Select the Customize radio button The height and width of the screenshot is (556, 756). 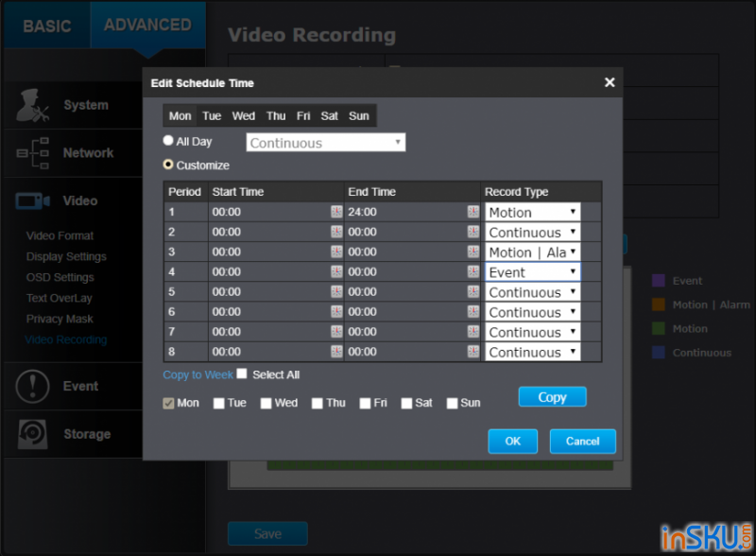(x=168, y=165)
